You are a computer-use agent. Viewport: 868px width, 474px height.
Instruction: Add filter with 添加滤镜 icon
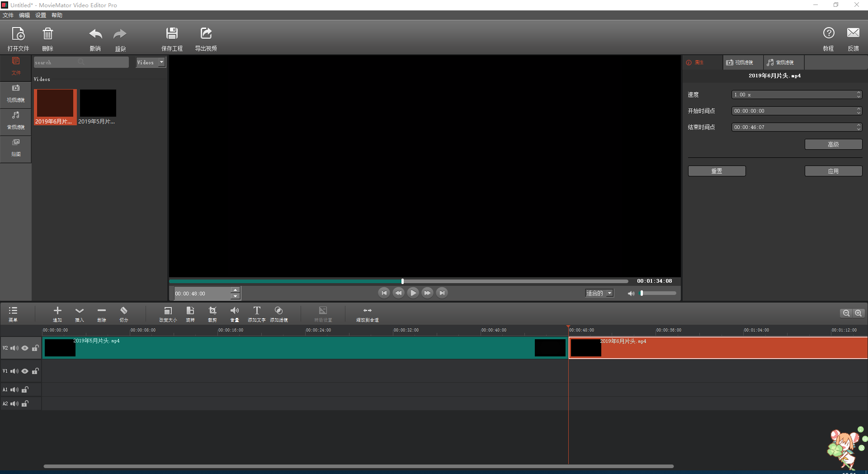[x=279, y=311]
